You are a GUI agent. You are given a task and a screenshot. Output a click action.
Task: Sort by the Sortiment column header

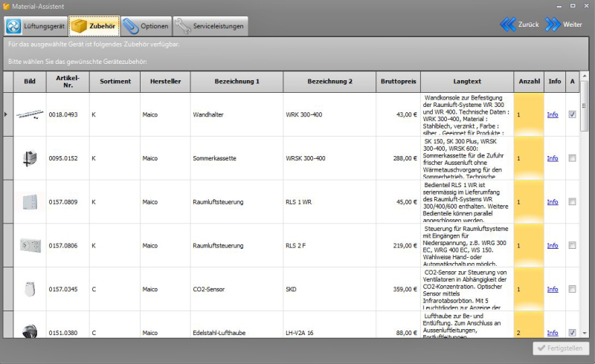click(115, 82)
